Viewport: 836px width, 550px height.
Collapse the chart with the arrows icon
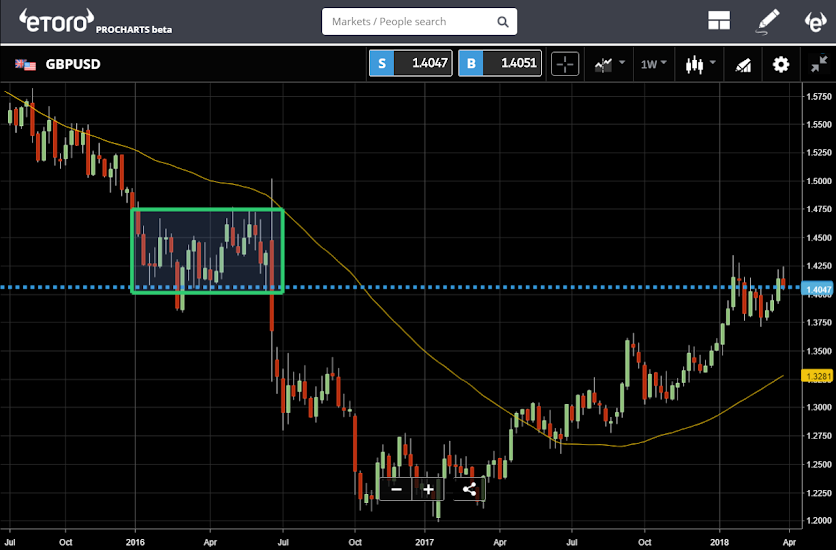tap(819, 64)
